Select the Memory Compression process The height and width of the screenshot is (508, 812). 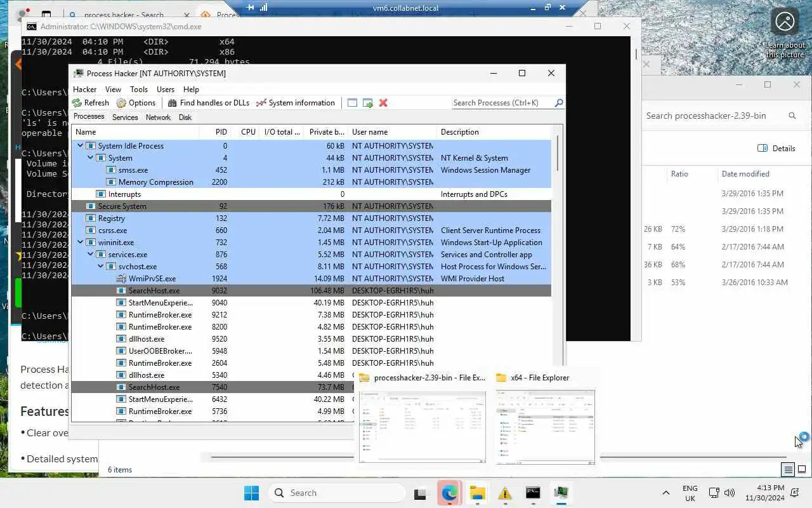311,182
